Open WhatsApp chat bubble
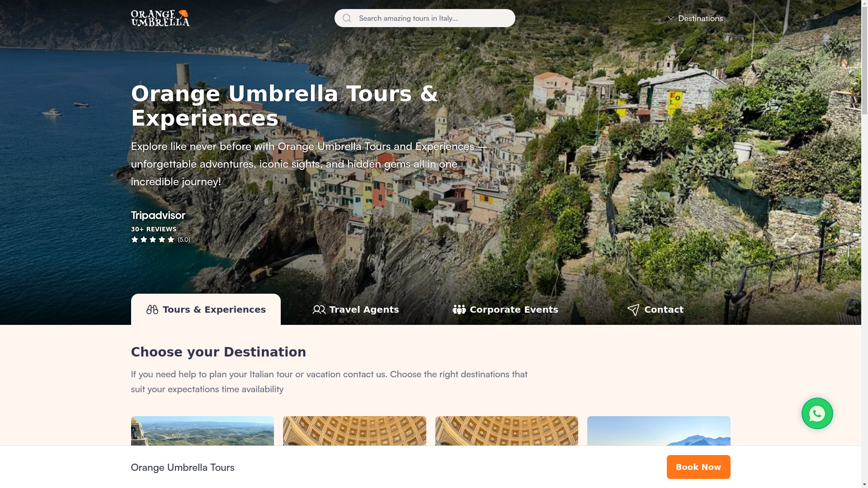Viewport: 868px width, 488px height. [817, 413]
